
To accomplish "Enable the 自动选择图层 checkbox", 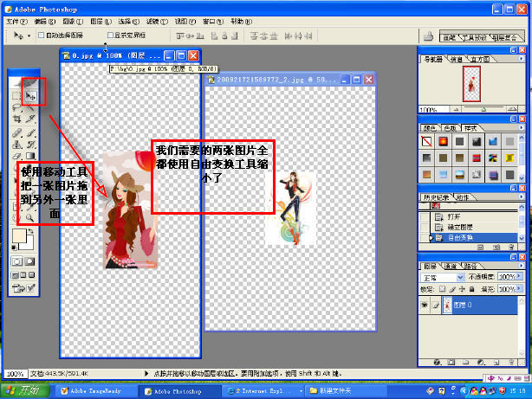I will pos(41,35).
